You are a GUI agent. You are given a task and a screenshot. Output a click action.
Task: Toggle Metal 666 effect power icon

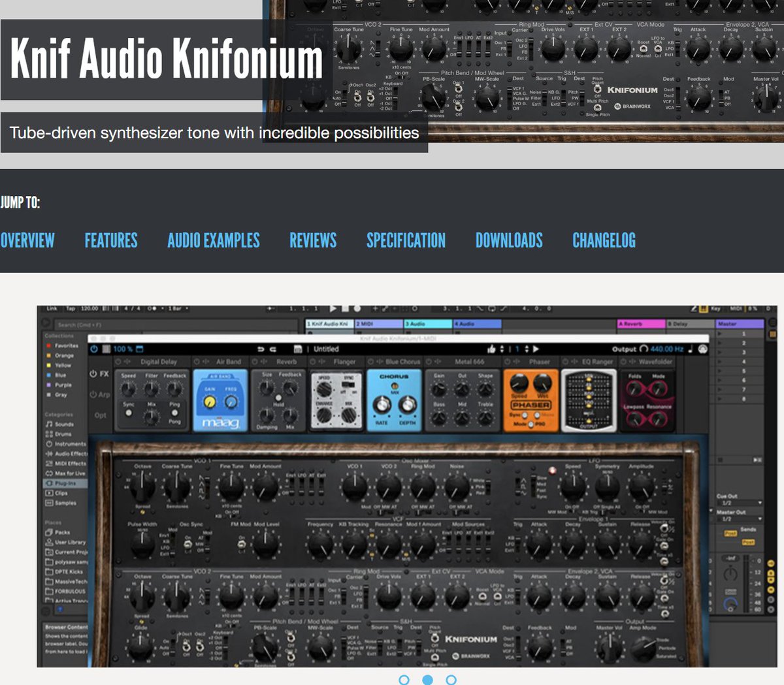tap(429, 362)
